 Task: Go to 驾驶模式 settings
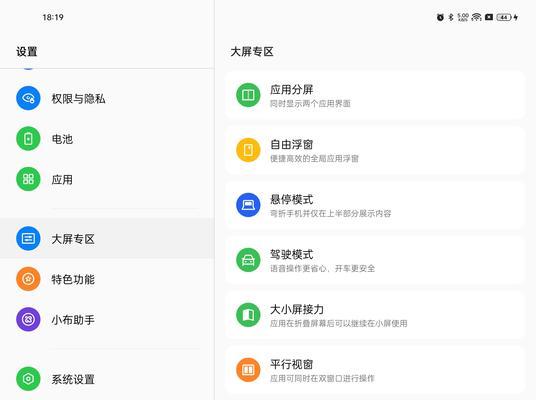pyautogui.click(x=375, y=260)
